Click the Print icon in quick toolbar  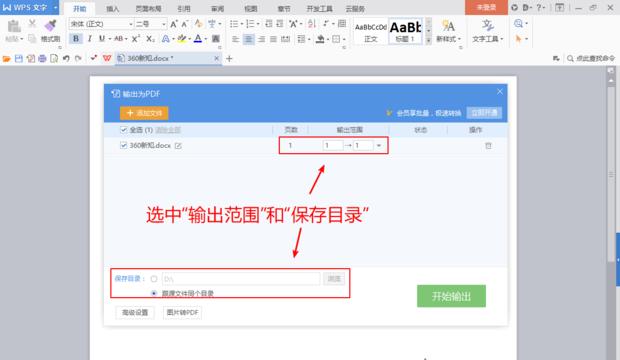click(42, 59)
